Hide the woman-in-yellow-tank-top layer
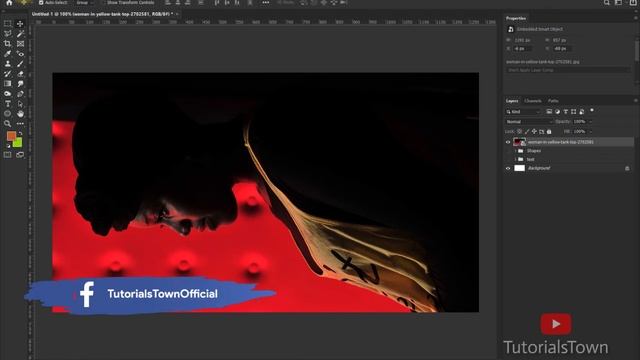 point(508,142)
